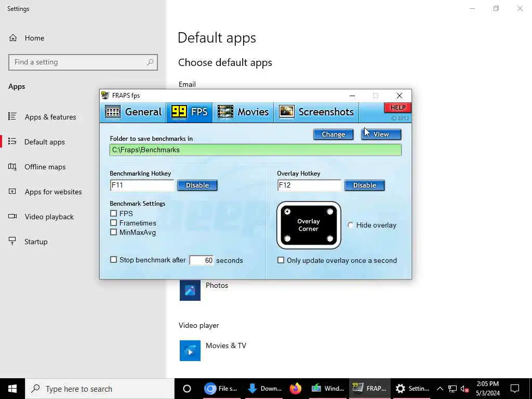532x399 pixels.
Task: Choose the Hide overlay radio option
Action: point(351,225)
